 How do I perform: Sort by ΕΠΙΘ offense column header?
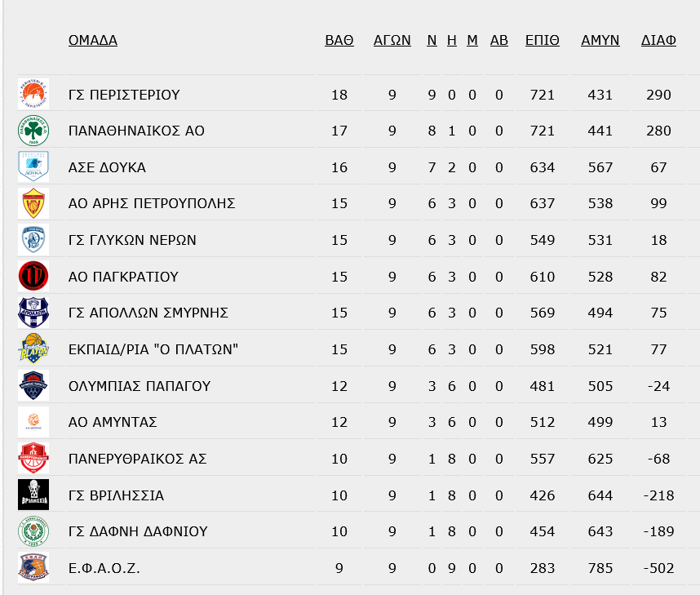click(x=542, y=40)
